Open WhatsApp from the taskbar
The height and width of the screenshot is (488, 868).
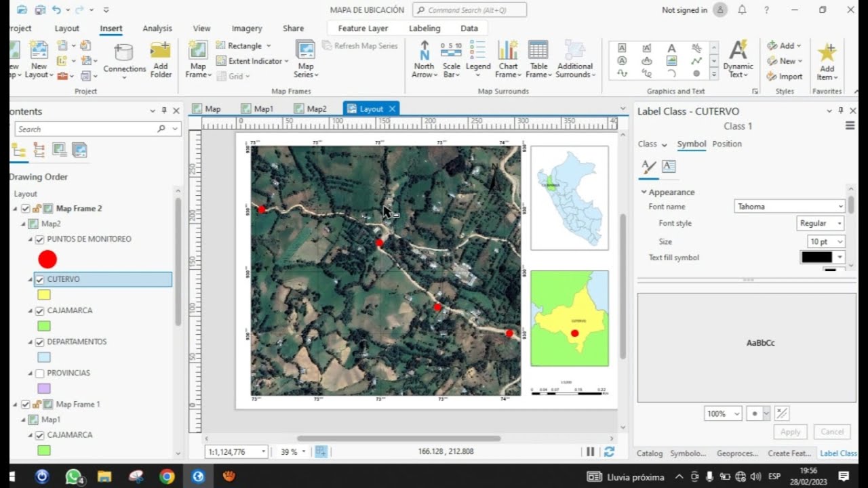point(73,476)
